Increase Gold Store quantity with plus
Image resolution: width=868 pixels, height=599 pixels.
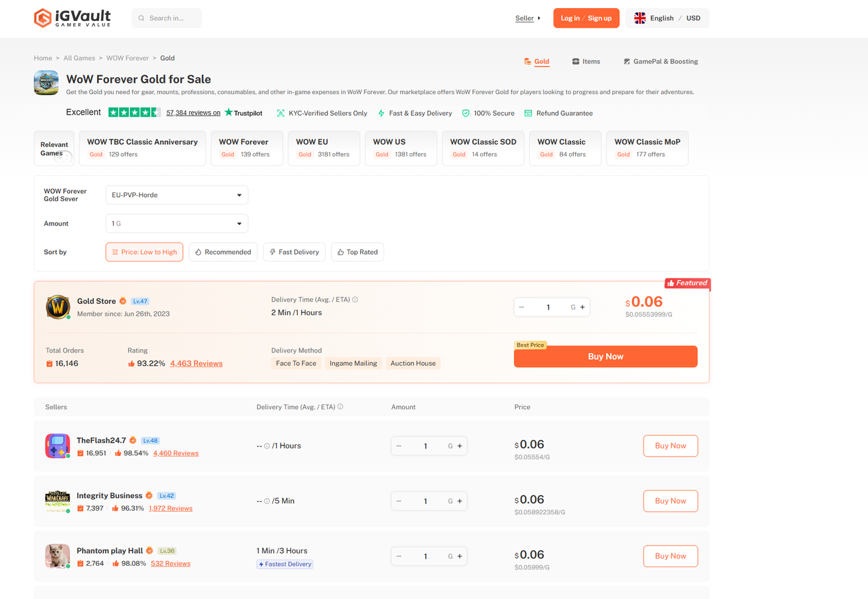(x=583, y=307)
